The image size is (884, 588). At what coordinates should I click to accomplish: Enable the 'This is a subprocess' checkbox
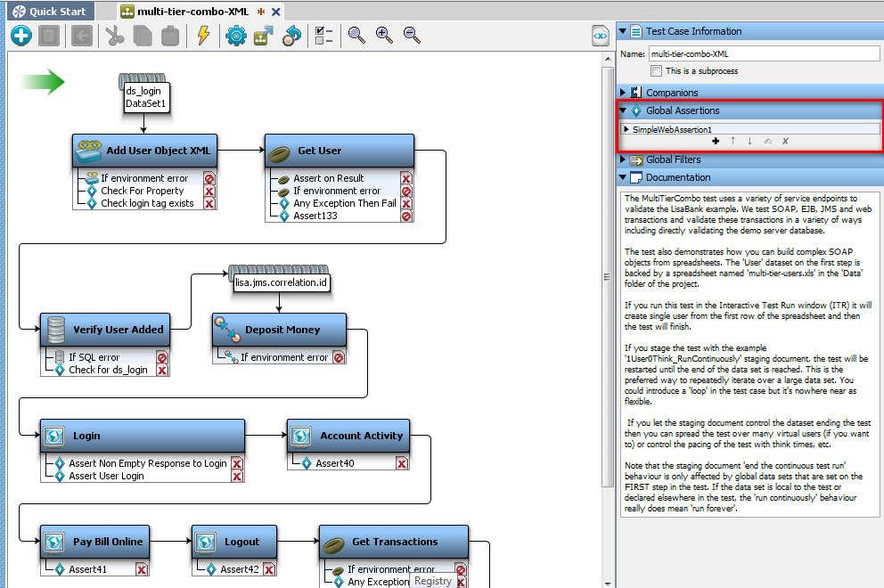tap(657, 70)
